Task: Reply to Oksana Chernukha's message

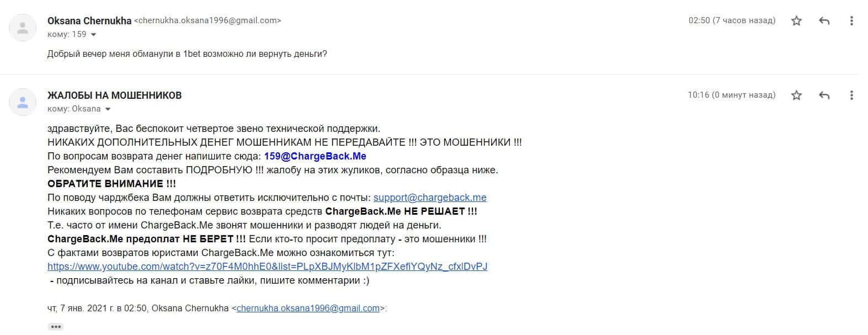Action: [824, 21]
